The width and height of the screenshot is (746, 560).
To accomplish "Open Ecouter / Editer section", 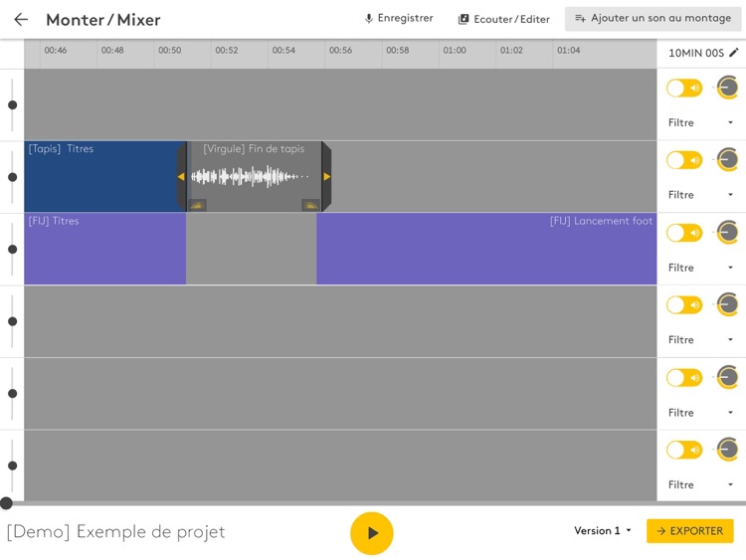I will coord(504,19).
